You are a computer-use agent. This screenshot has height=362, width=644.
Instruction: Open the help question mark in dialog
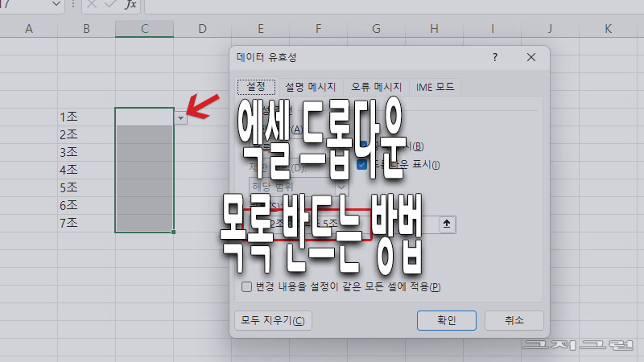[x=495, y=57]
